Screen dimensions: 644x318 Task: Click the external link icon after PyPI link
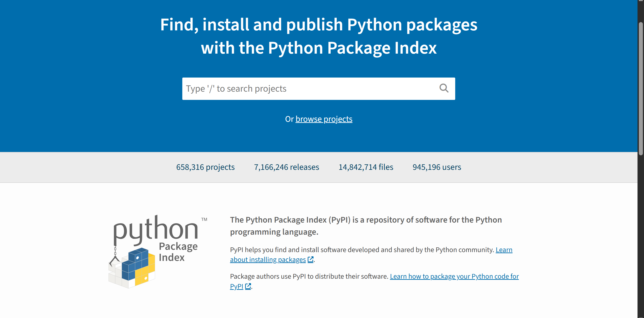248,286
